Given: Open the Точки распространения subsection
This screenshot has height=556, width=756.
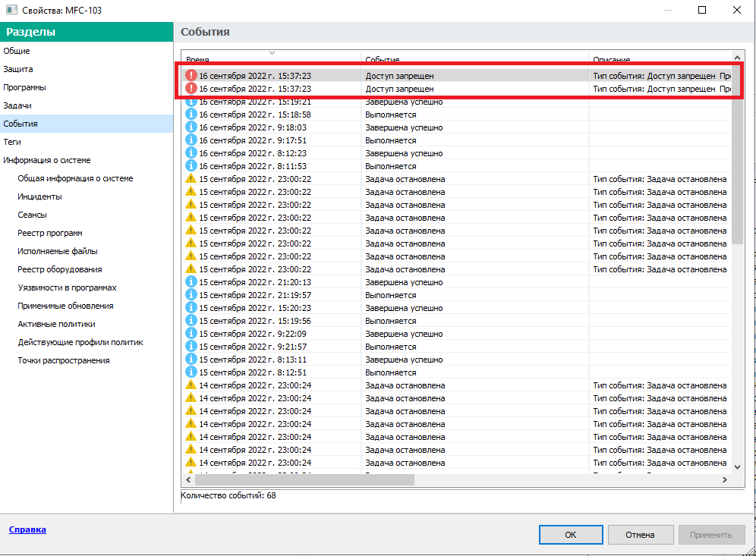Looking at the screenshot, I should [64, 360].
